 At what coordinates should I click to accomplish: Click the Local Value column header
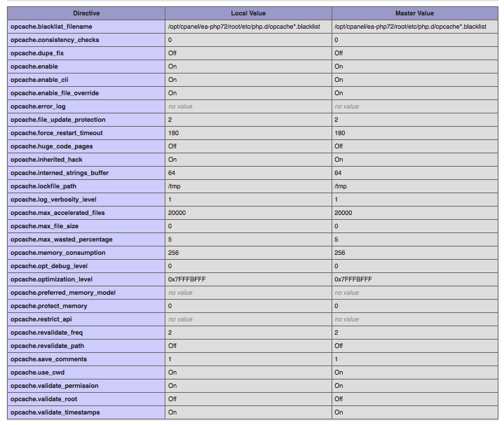coord(248,13)
